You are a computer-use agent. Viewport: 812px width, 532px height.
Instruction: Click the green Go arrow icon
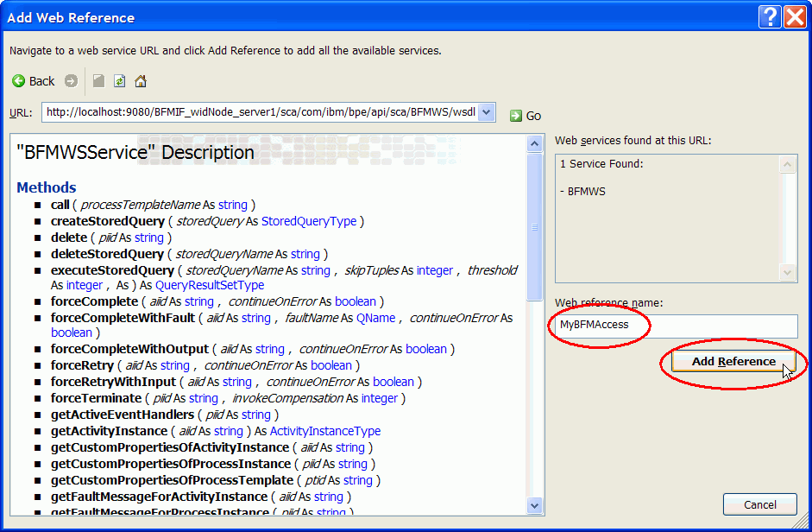[516, 116]
